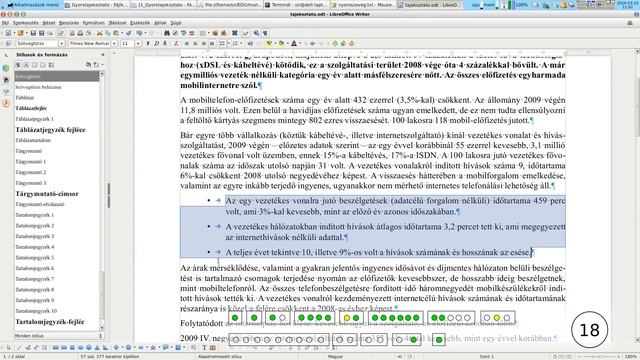Click the Export as PDF icon

tap(72, 33)
